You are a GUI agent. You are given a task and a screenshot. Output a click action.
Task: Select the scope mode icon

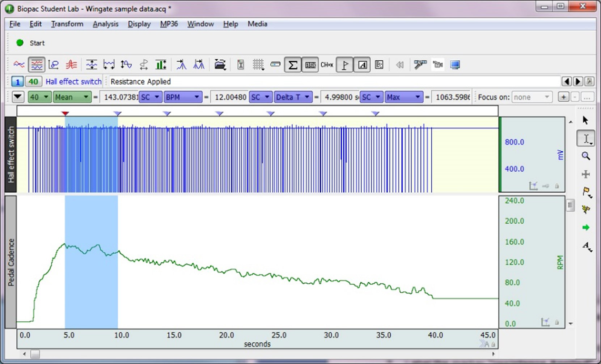click(19, 65)
